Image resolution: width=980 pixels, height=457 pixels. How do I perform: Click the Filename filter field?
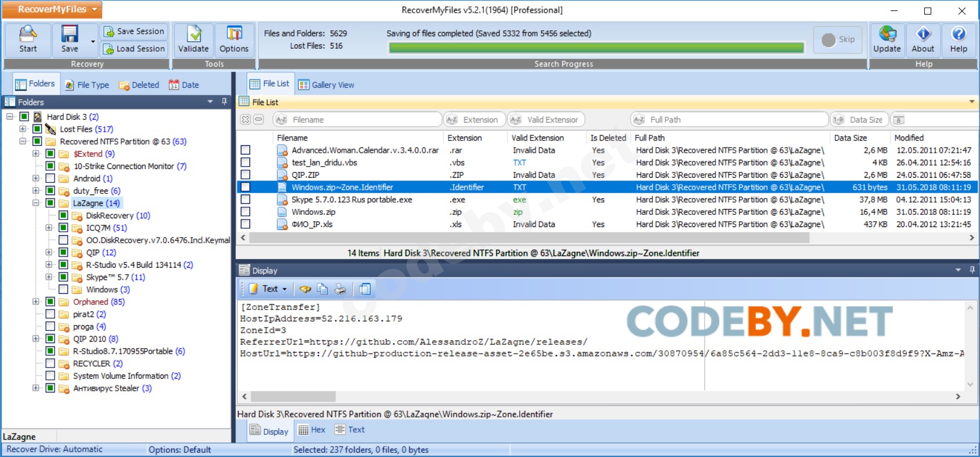coord(357,120)
